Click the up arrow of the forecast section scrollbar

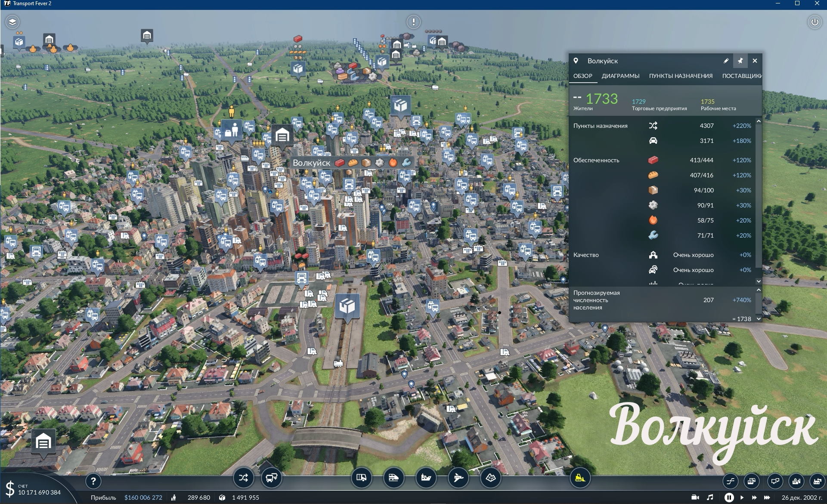(x=759, y=290)
